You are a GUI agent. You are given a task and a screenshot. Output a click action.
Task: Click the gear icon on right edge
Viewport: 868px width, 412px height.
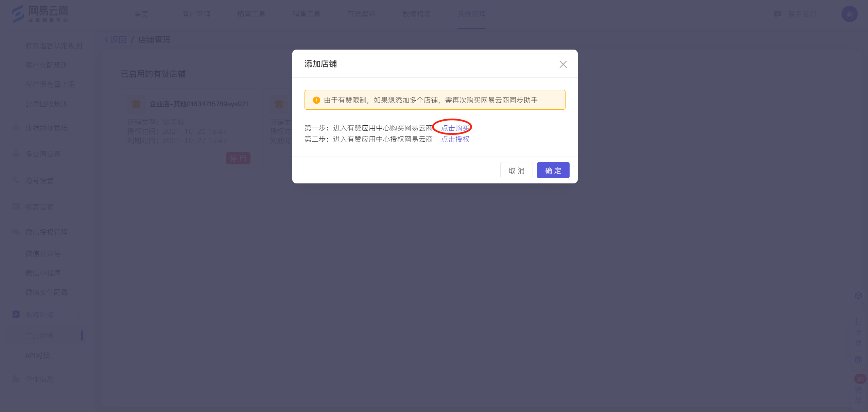click(x=858, y=360)
